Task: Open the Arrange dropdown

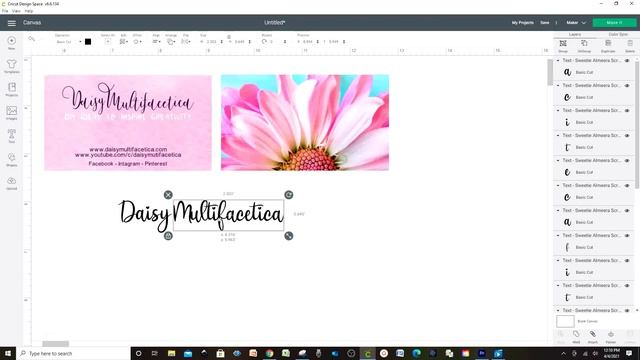Action: [x=171, y=42]
